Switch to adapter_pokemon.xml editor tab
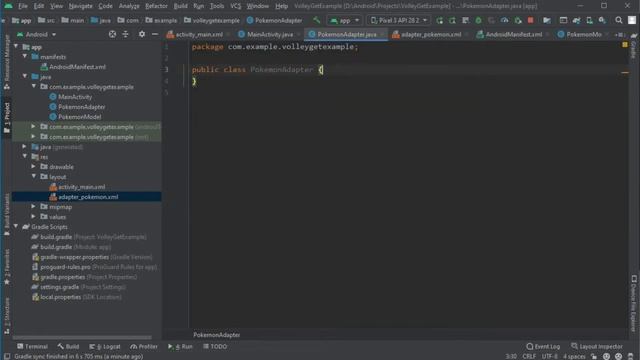640x360 pixels. click(x=430, y=35)
